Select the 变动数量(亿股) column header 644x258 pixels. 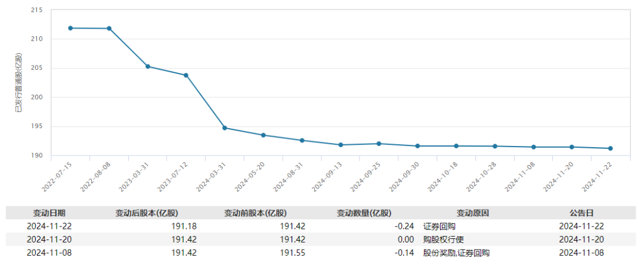[x=364, y=213]
